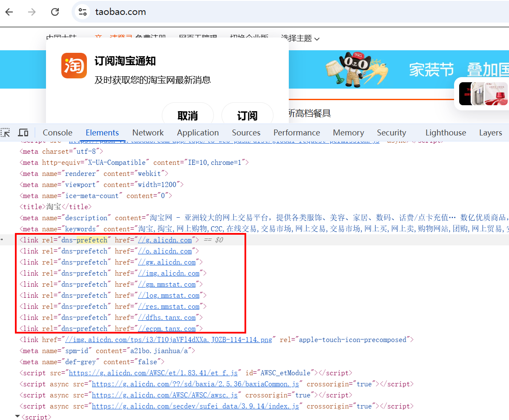Follow the //log.mmstat.com link
This screenshot has height=420, width=509.
pyautogui.click(x=169, y=295)
